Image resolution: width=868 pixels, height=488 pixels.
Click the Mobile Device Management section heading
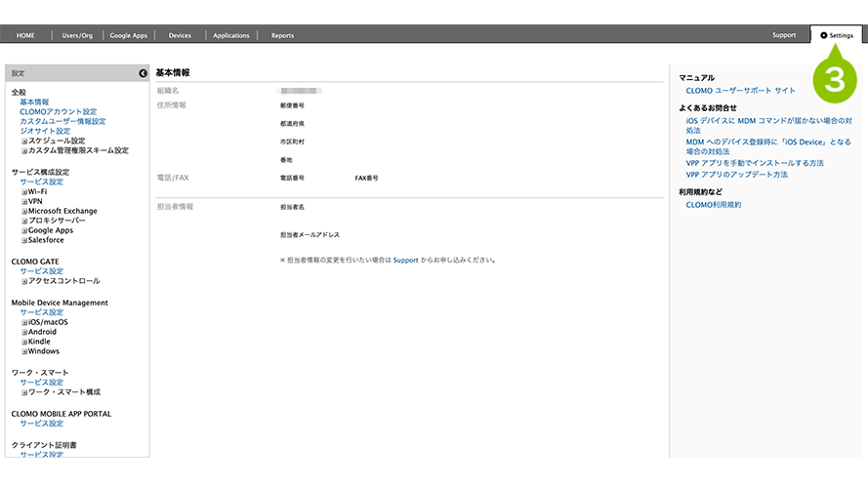click(60, 303)
